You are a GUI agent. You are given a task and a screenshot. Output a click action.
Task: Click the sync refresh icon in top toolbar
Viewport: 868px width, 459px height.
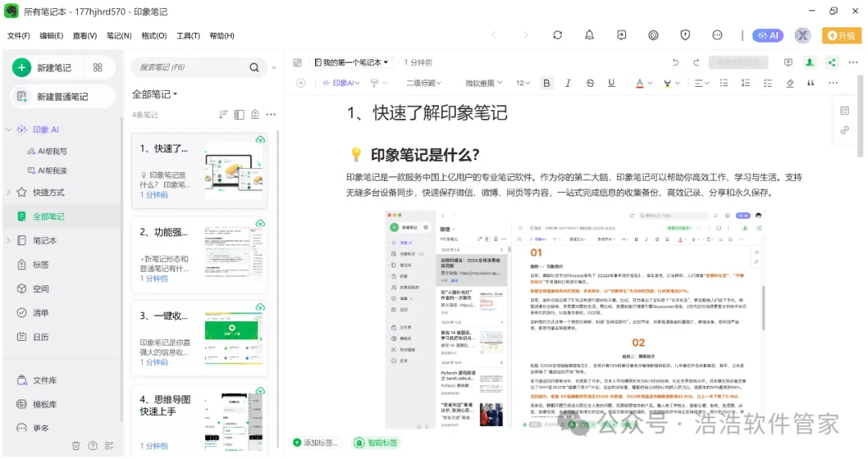pyautogui.click(x=558, y=35)
